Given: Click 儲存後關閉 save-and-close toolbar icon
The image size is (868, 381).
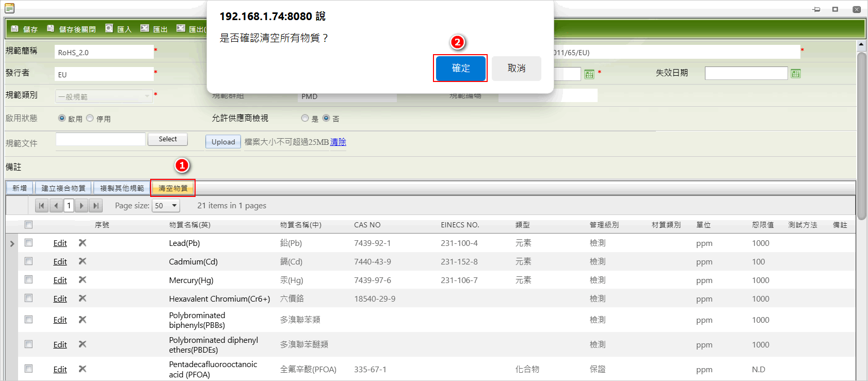Looking at the screenshot, I should click(x=51, y=28).
